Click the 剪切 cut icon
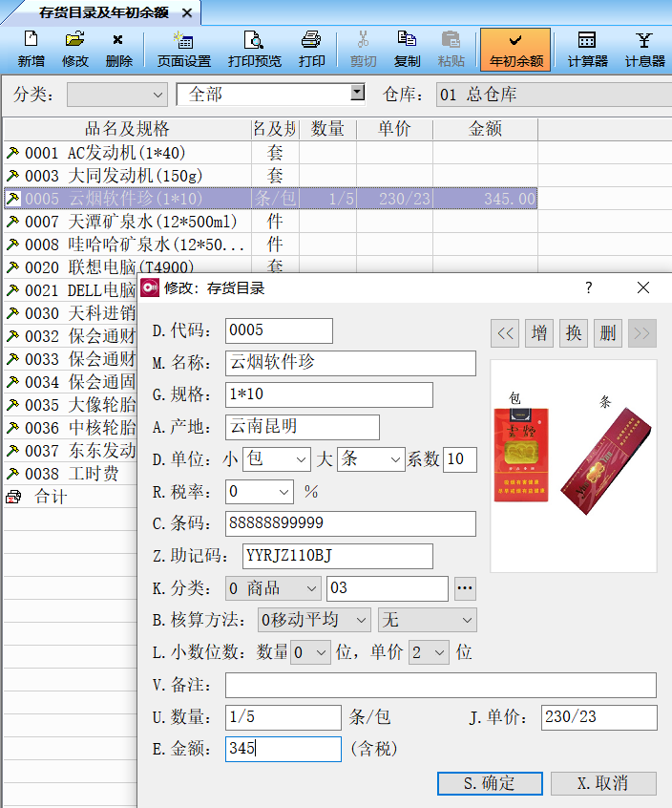The width and height of the screenshot is (672, 808). tap(363, 50)
